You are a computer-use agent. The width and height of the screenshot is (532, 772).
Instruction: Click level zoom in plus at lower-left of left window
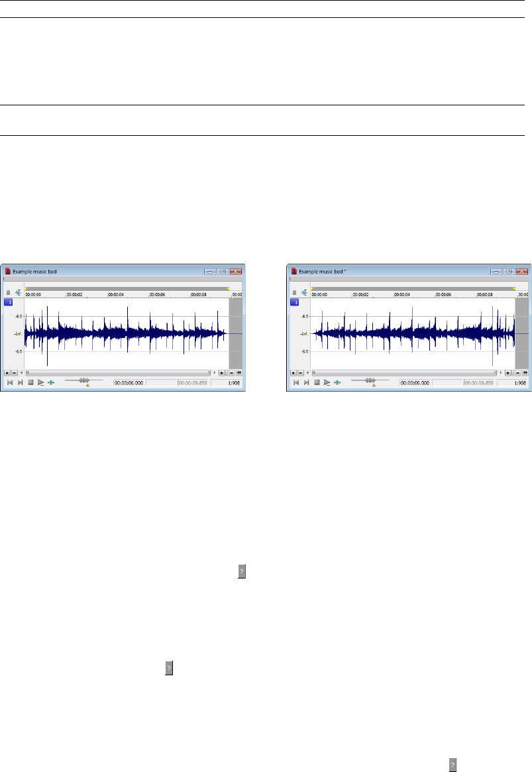7,373
